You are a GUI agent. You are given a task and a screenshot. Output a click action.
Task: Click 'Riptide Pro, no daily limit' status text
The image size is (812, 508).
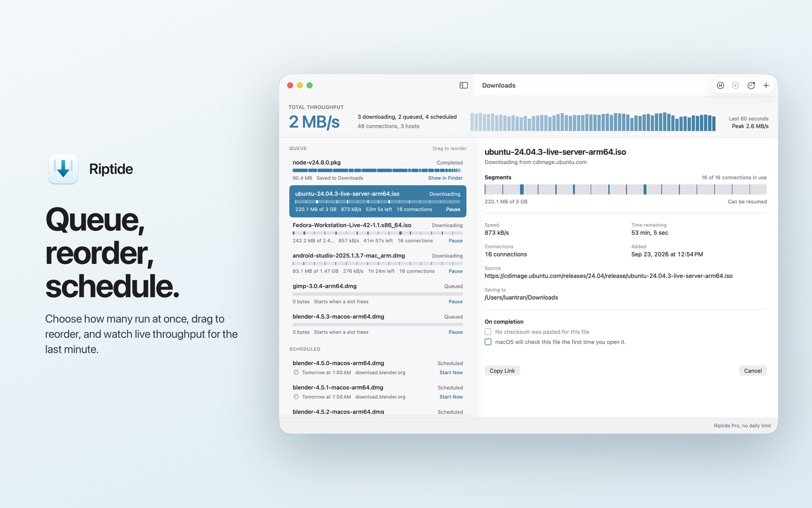[742, 426]
